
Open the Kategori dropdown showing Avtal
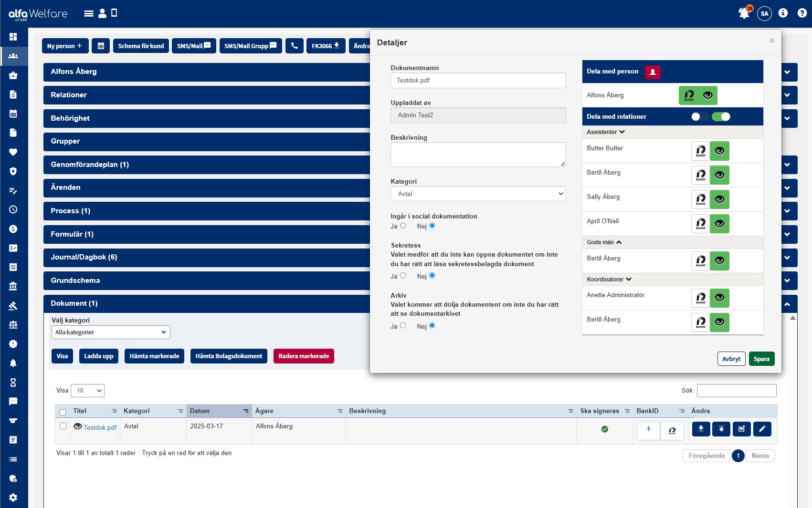tap(478, 194)
